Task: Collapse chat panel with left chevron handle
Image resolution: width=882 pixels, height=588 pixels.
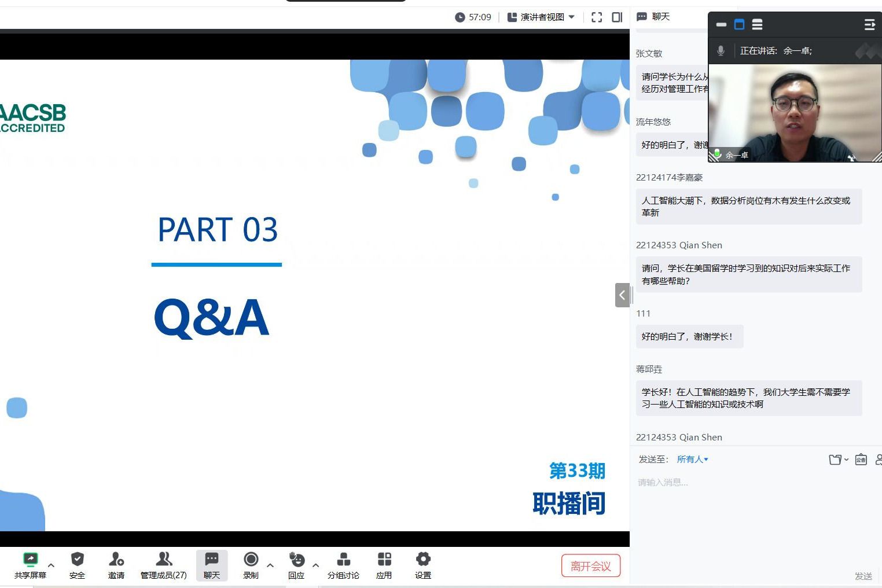Action: (622, 295)
